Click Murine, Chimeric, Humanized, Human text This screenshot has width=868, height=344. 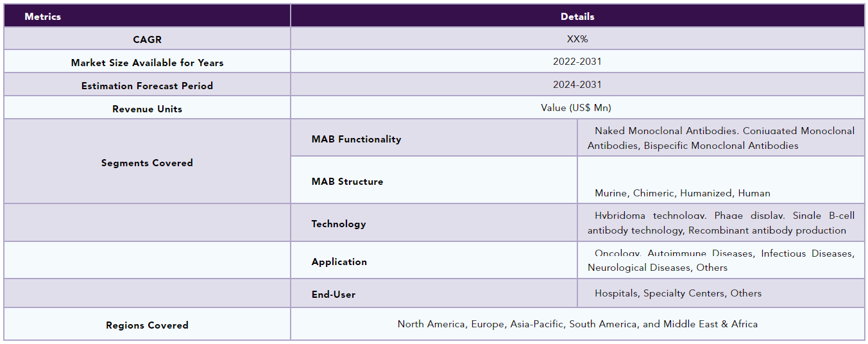pos(682,193)
